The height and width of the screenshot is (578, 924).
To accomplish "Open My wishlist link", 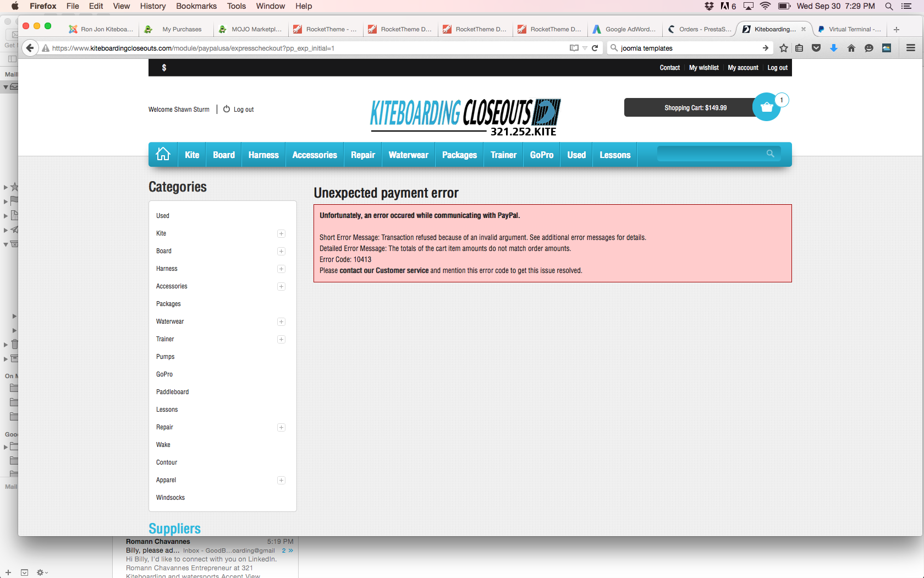I will click(x=704, y=68).
